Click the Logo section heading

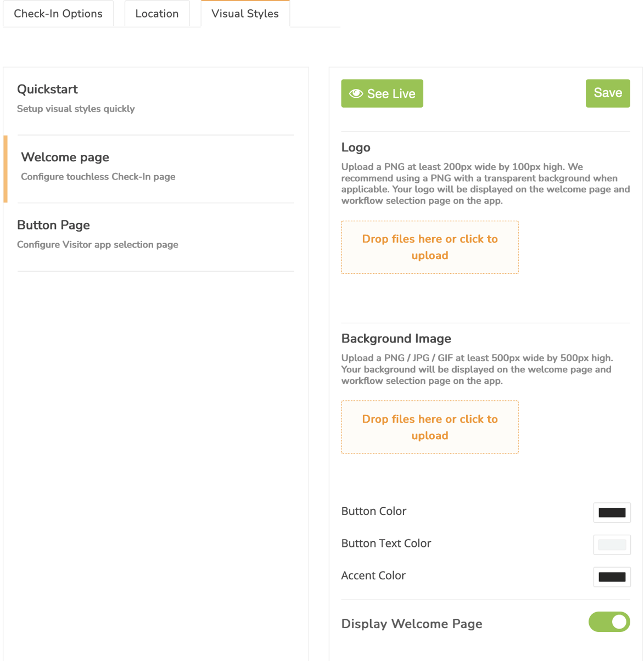(356, 147)
